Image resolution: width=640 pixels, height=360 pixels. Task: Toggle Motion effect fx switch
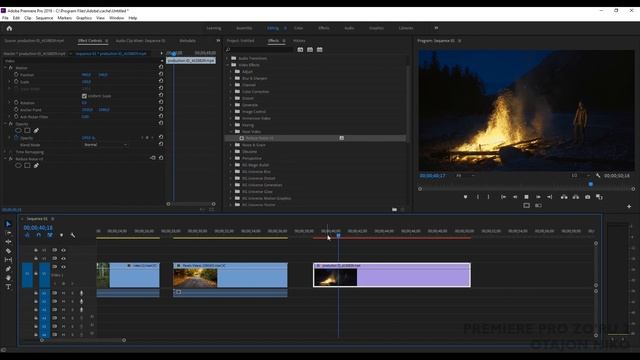(x=11, y=68)
